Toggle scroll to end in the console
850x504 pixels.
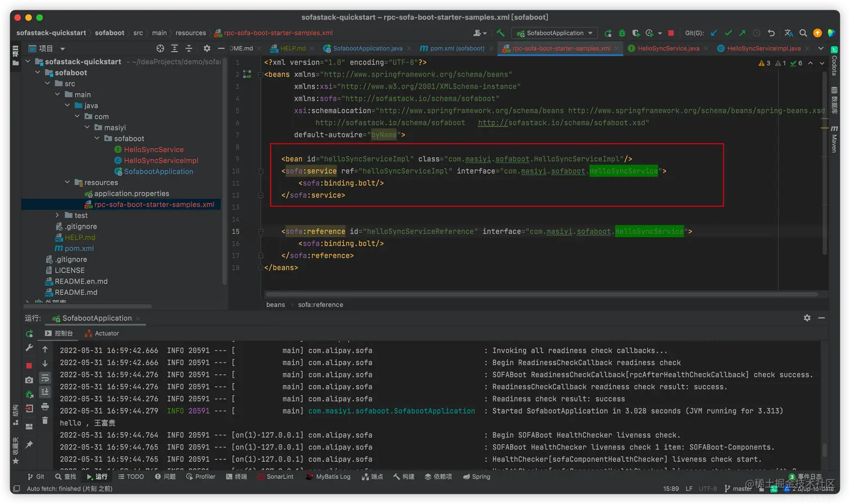[x=45, y=392]
